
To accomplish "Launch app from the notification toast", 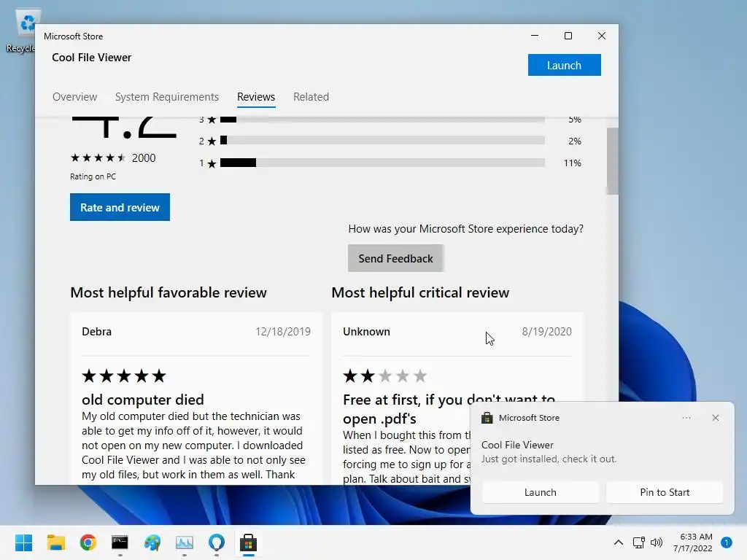I will tap(541, 492).
